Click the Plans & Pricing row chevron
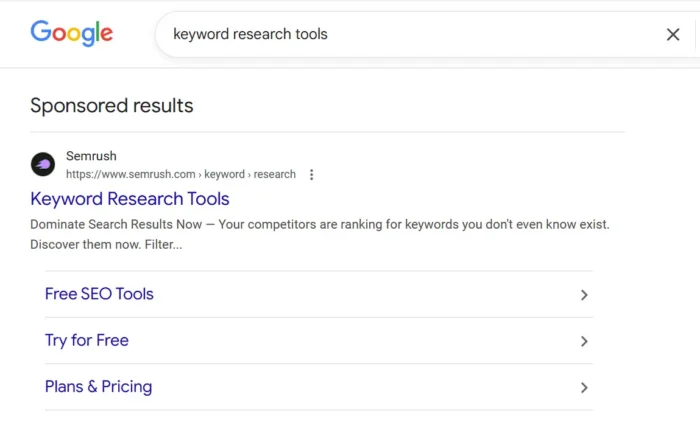 [584, 387]
